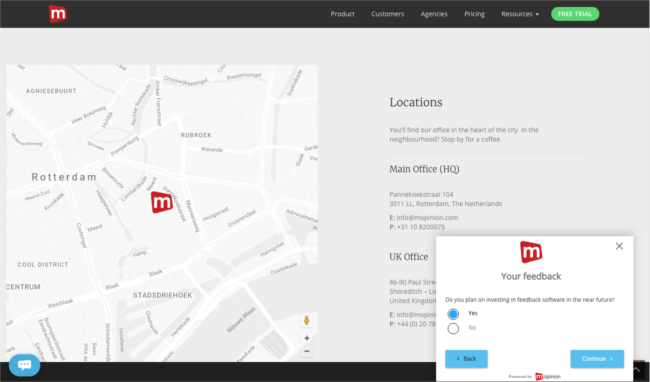
Task: Start a free trial via green button
Action: 575,14
